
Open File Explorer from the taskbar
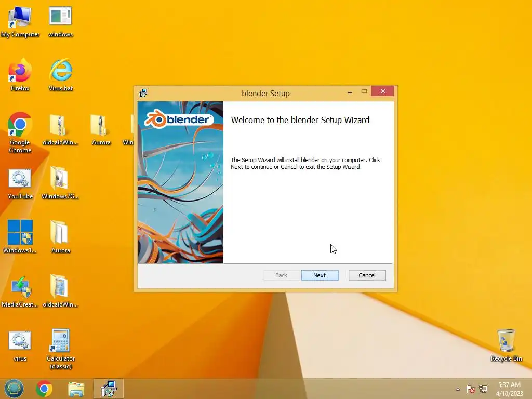point(76,389)
